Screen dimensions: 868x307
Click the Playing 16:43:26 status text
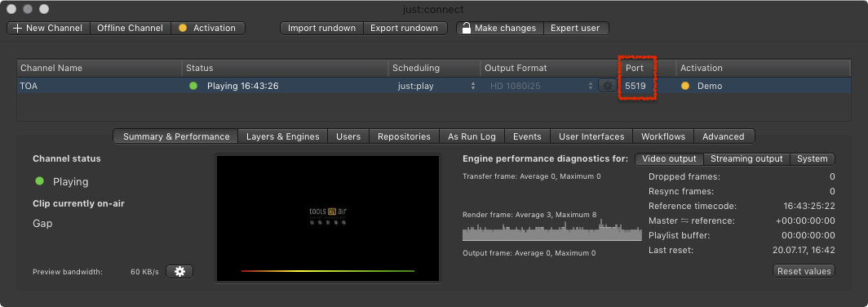[242, 86]
